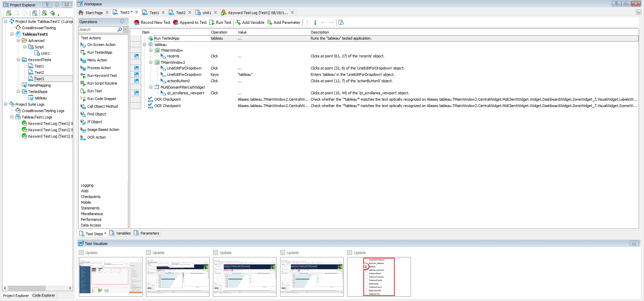Click the Record New Test button
Viewport: 644px width, 301px height.
[x=152, y=22]
